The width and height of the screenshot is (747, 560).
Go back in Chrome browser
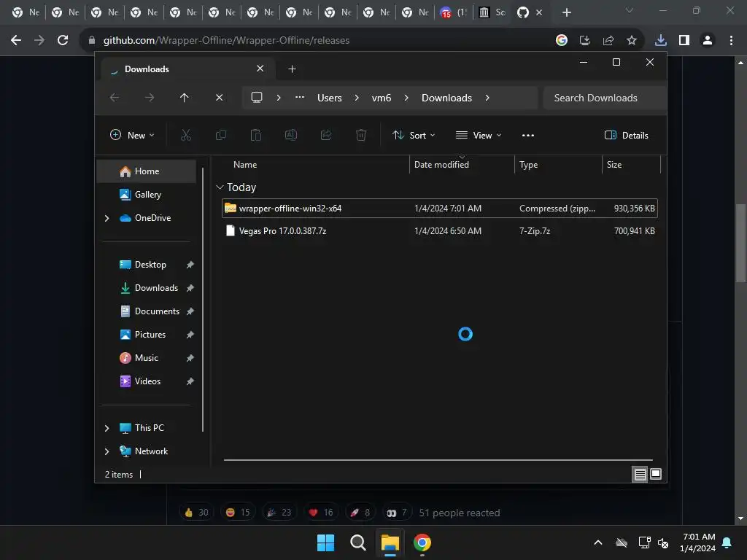click(x=16, y=40)
